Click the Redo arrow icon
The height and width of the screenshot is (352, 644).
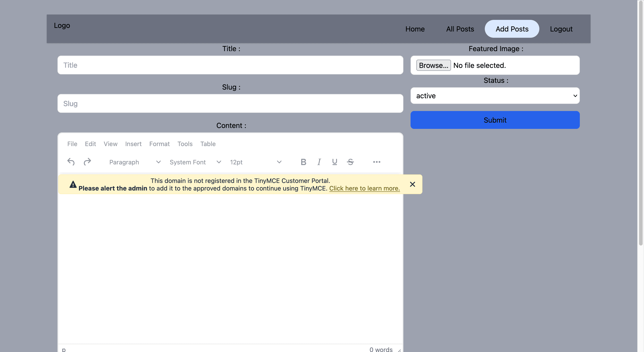87,162
